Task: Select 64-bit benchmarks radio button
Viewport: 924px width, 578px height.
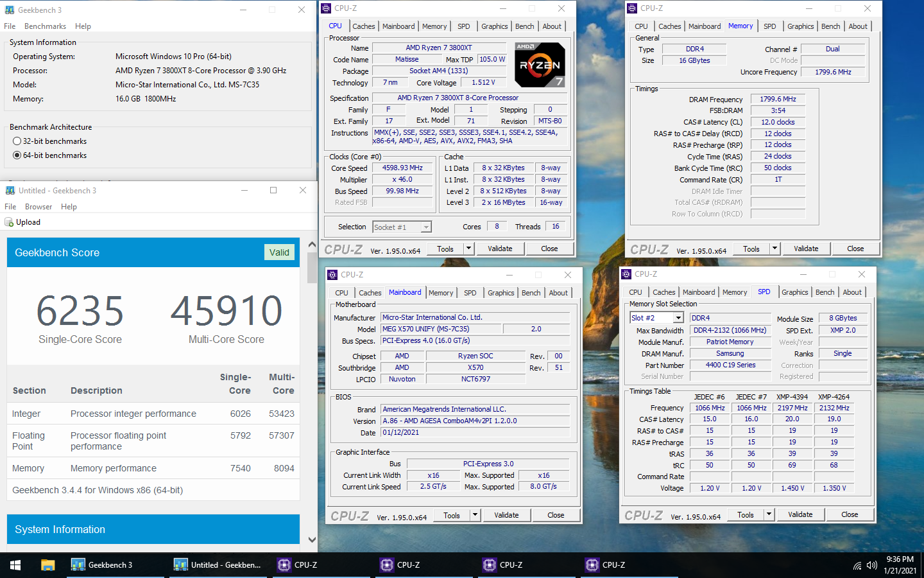Action: point(17,155)
